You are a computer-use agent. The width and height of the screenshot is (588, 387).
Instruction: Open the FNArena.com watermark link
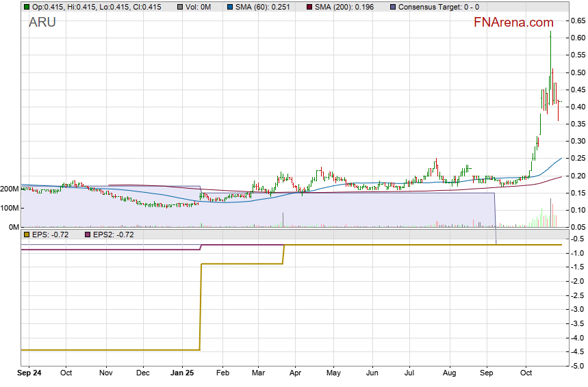[x=513, y=23]
